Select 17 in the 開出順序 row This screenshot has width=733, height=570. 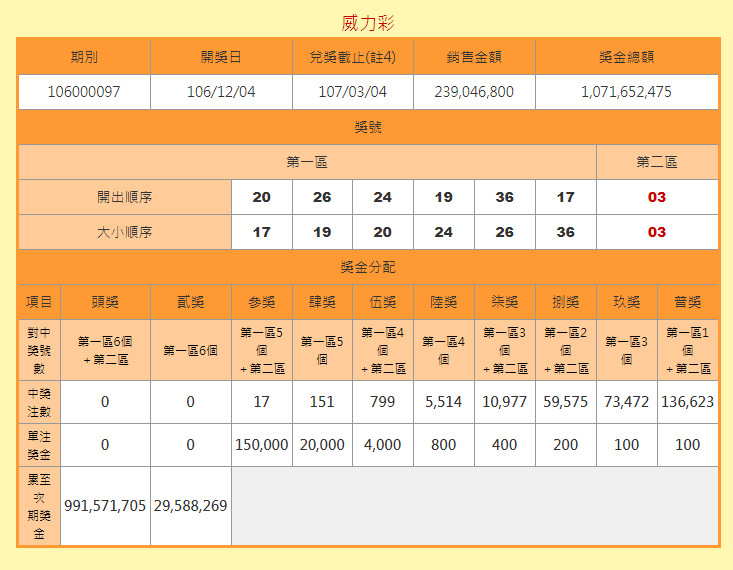(x=566, y=197)
